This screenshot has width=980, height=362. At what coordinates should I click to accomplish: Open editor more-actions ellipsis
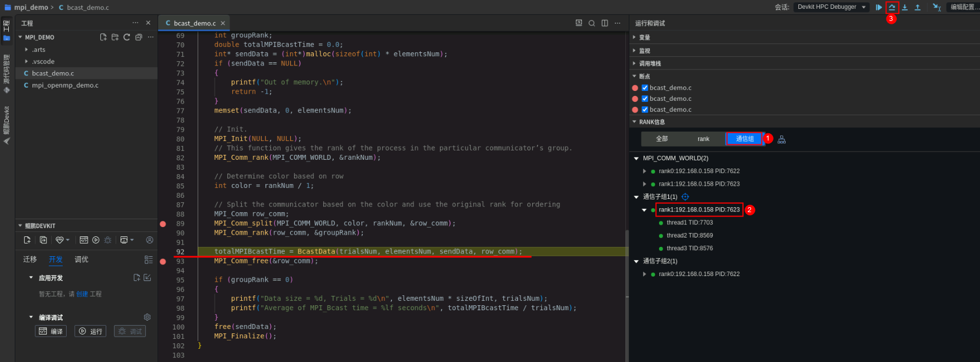[618, 23]
